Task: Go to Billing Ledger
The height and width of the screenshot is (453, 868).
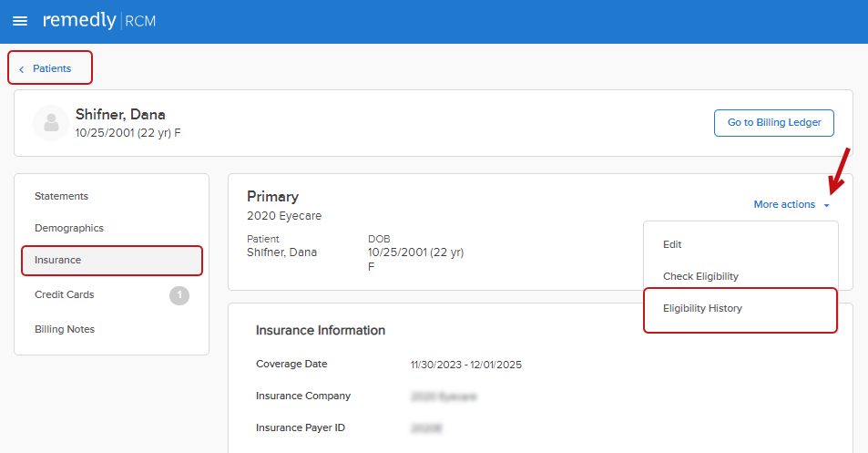Action: 773,123
